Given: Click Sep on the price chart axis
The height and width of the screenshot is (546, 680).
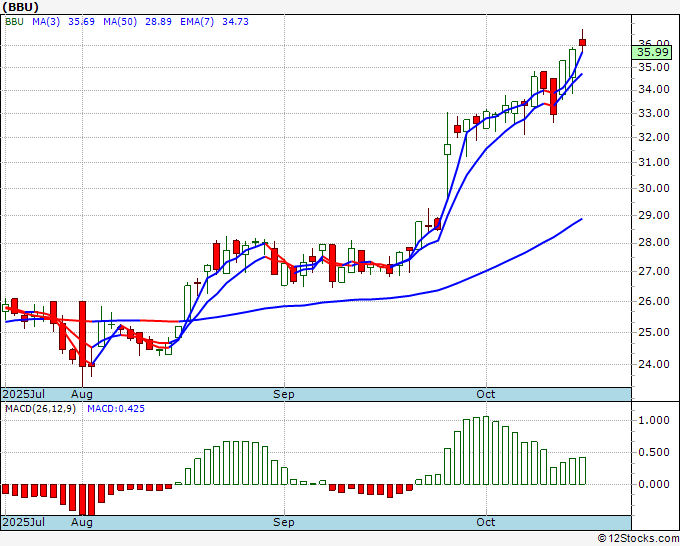Looking at the screenshot, I should click(284, 394).
